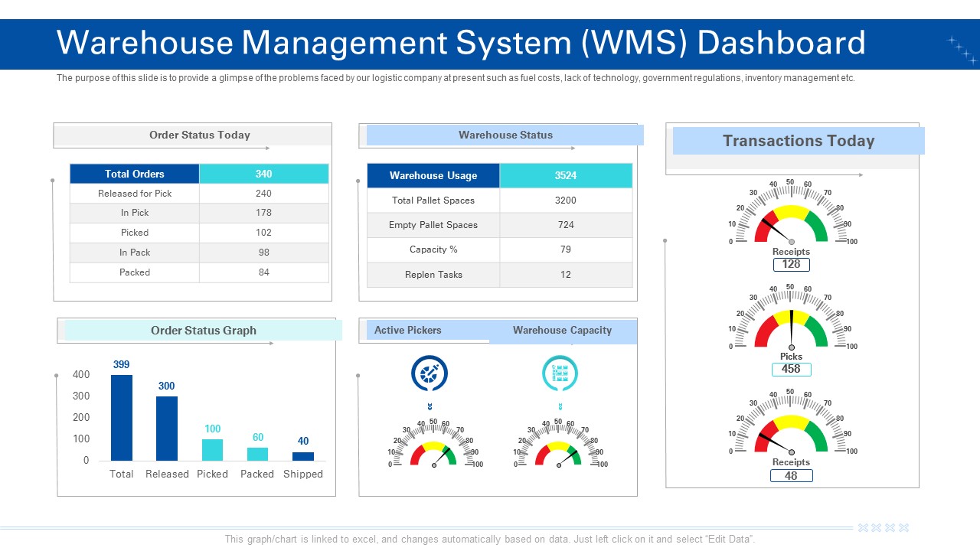Select the Picks gauge dial

791,317
